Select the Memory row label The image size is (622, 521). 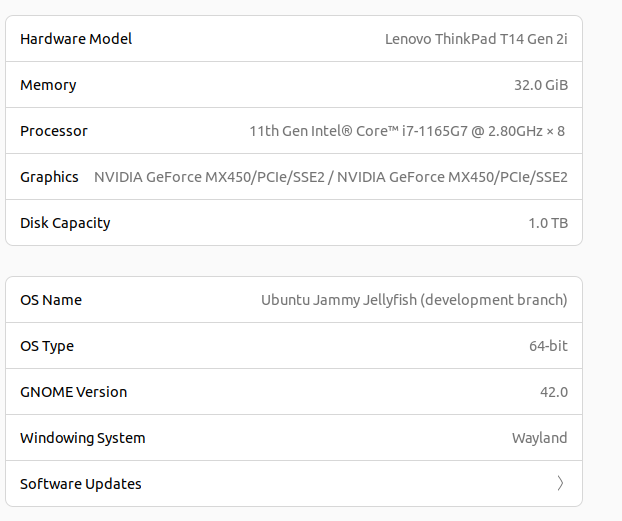pos(48,85)
